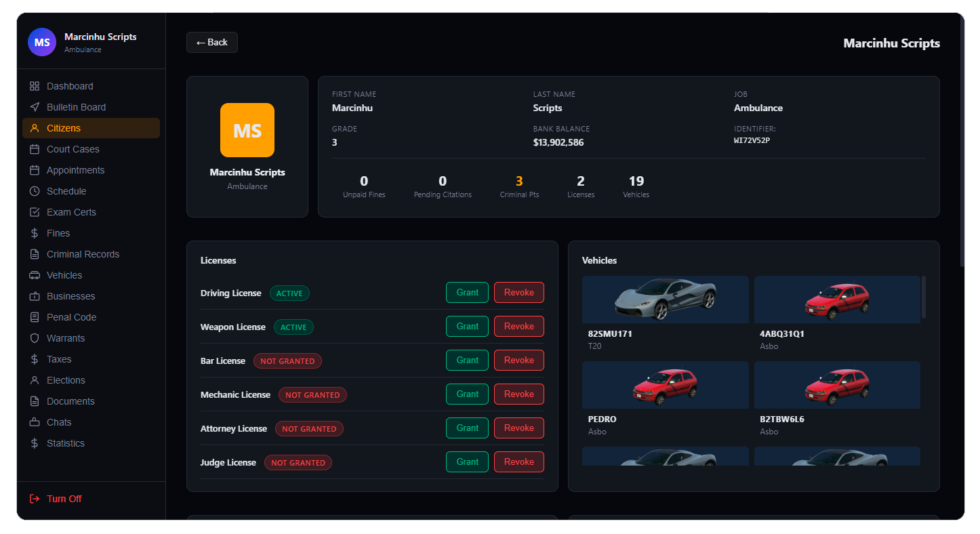Grant the Attorney License
980x534 pixels.
467,428
